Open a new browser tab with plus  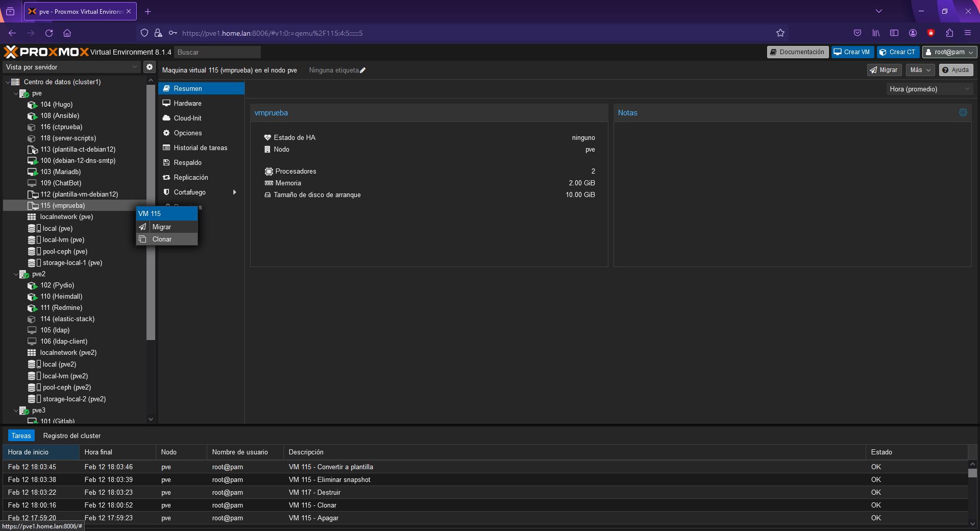point(148,11)
